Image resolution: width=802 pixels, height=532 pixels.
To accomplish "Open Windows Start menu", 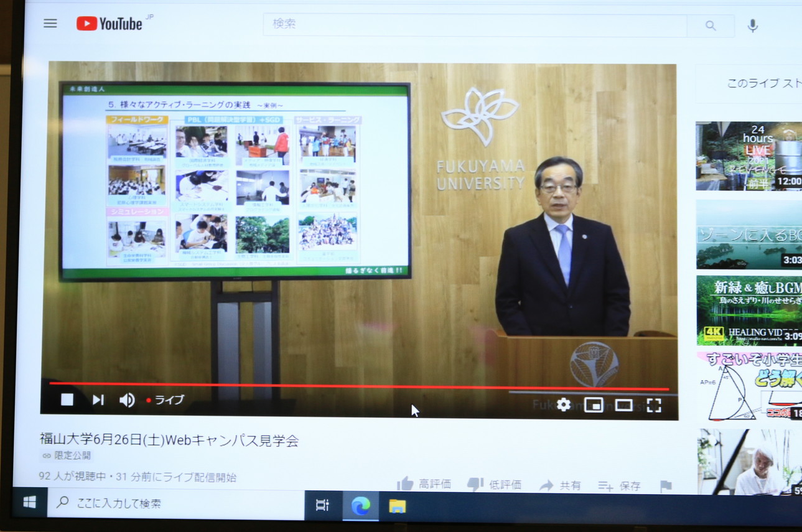I will pos(29,503).
